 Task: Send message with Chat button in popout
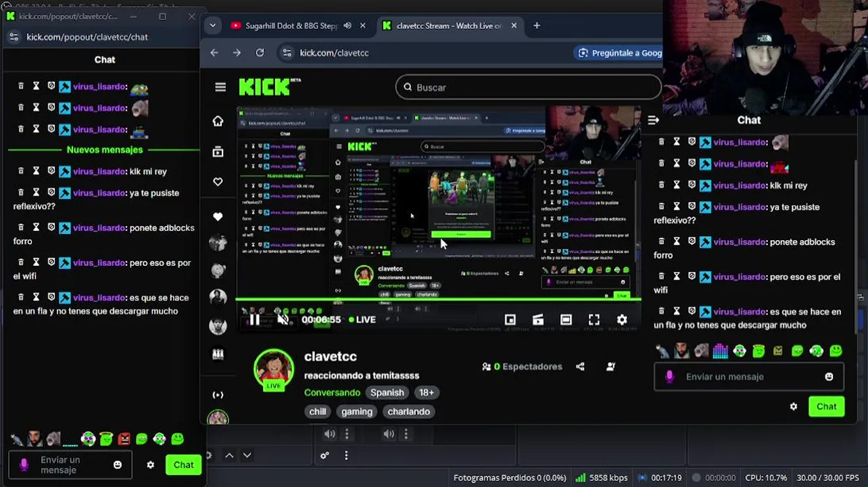(183, 465)
